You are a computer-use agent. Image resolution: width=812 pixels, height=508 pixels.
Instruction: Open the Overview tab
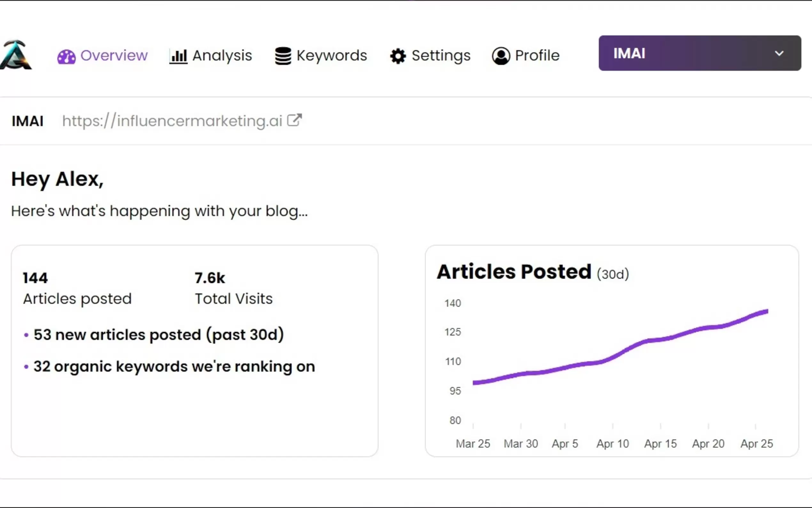114,55
